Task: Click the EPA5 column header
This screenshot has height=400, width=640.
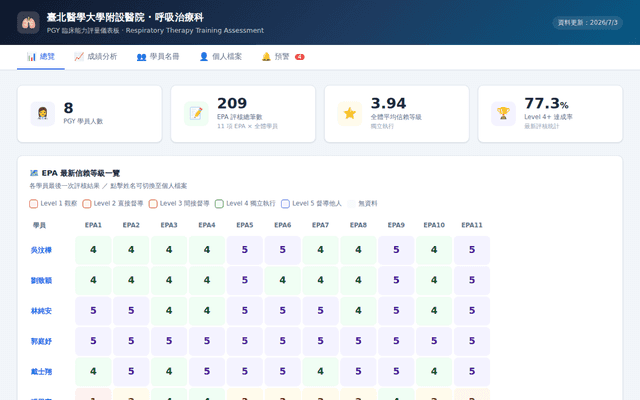Action: [x=244, y=225]
